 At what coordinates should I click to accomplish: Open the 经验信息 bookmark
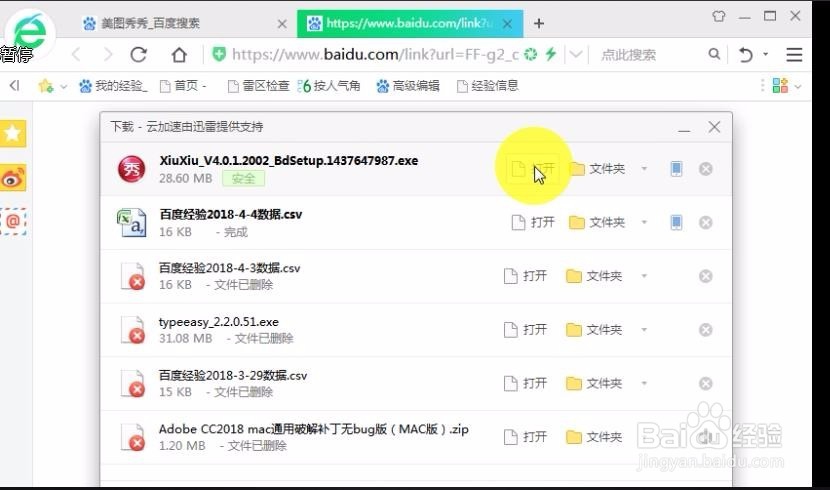488,86
